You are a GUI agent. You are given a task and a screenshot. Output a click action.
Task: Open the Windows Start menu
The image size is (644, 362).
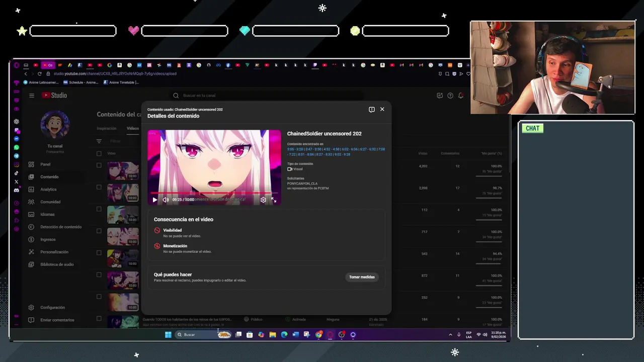coord(168,335)
